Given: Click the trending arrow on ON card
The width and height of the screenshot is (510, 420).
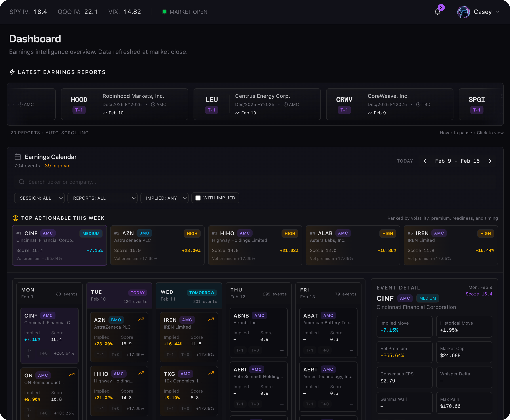Looking at the screenshot, I should point(71,375).
